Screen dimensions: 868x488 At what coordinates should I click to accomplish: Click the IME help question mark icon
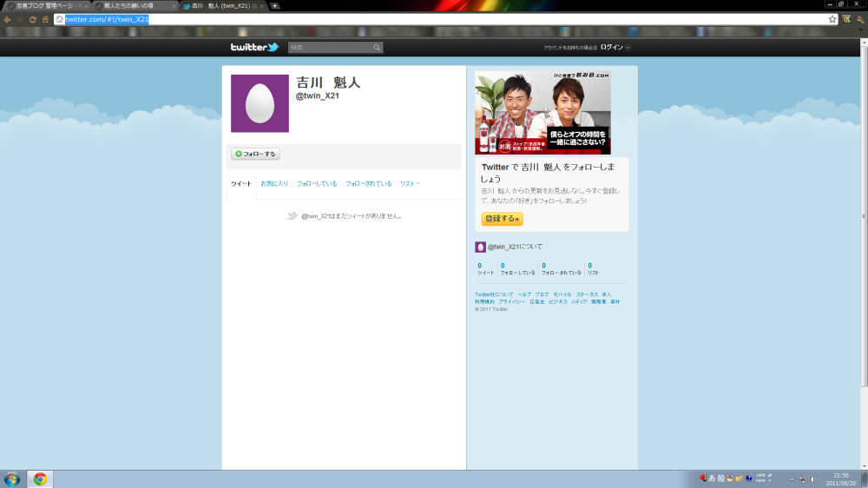tap(749, 478)
